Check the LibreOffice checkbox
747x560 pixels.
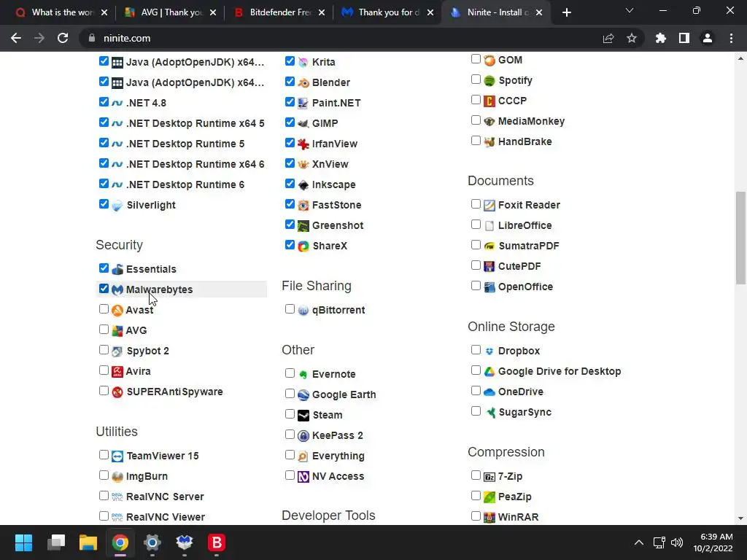pyautogui.click(x=476, y=225)
